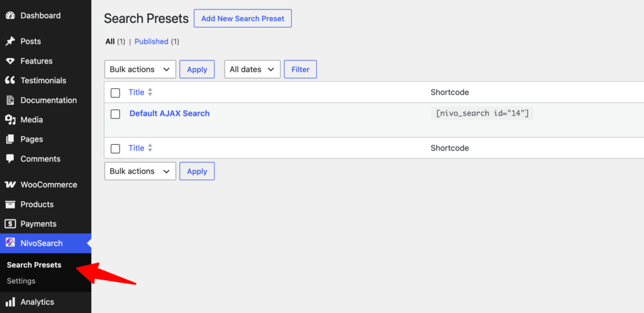
Task: Check the Default AJAX Search row checkbox
Action: pyautogui.click(x=116, y=114)
